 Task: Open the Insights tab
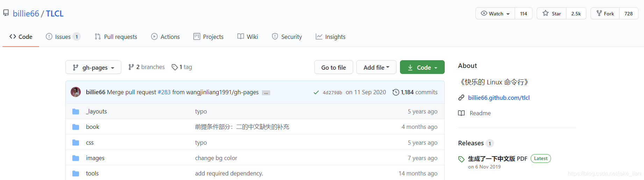click(x=330, y=37)
